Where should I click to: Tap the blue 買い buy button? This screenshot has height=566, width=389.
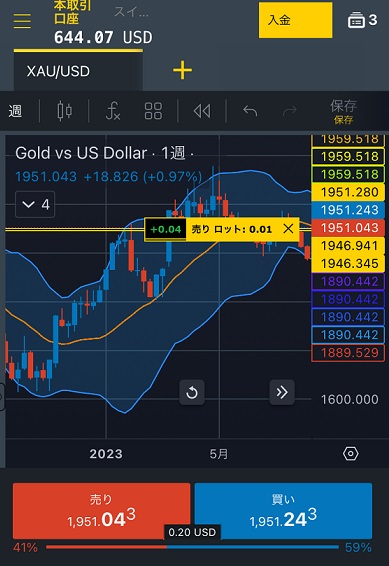[x=283, y=511]
